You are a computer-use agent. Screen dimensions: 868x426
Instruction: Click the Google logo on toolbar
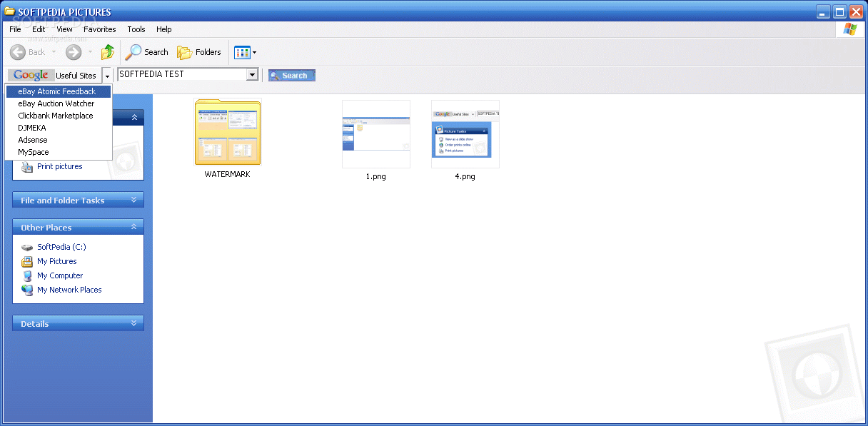tap(31, 75)
